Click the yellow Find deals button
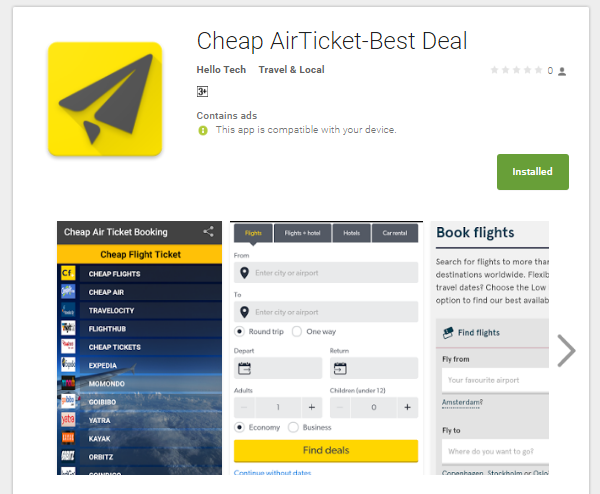This screenshot has height=494, width=600. coord(326,450)
